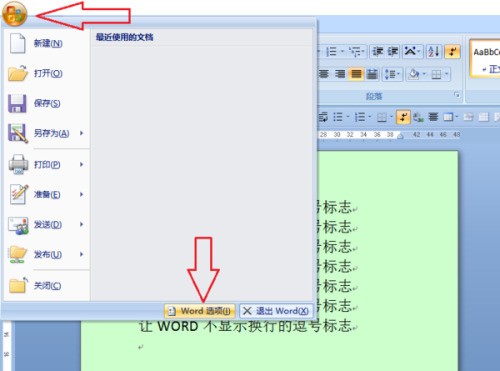This screenshot has height=371, width=500.
Task: Open insert table dropdown in lower toolbar
Action: (457, 117)
